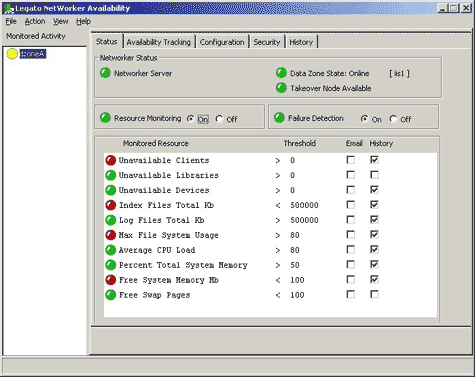Enable Email checkbox for Unavailable Clients
The width and height of the screenshot is (475, 377).
coord(351,160)
